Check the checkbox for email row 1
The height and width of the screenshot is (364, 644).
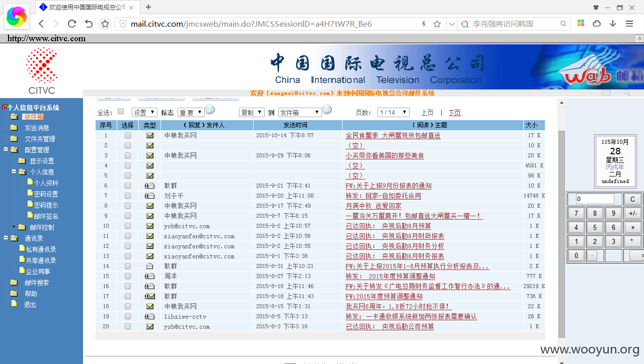pyautogui.click(x=128, y=136)
